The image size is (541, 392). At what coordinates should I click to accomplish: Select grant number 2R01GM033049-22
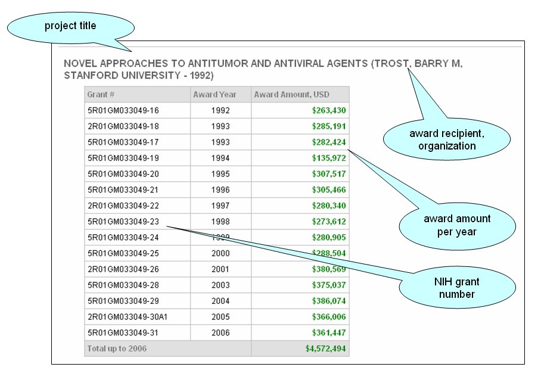(x=123, y=206)
